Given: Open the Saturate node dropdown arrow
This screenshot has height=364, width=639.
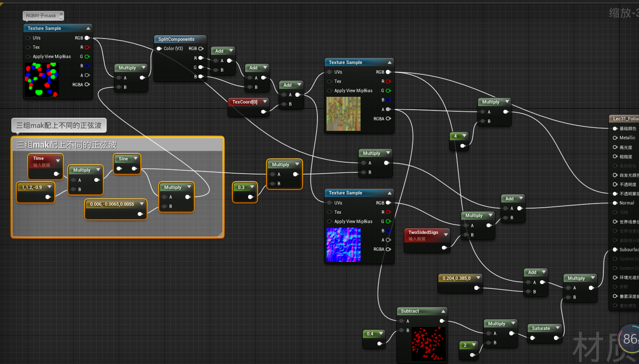Looking at the screenshot, I should [557, 328].
